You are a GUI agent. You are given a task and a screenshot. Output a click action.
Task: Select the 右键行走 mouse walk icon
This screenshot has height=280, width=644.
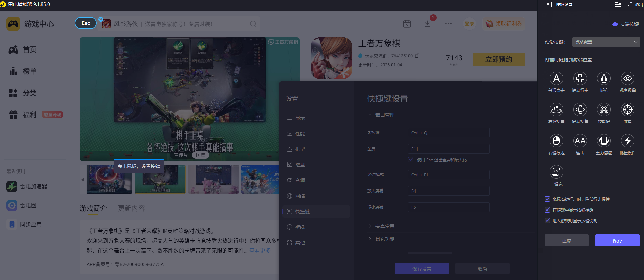[556, 141]
